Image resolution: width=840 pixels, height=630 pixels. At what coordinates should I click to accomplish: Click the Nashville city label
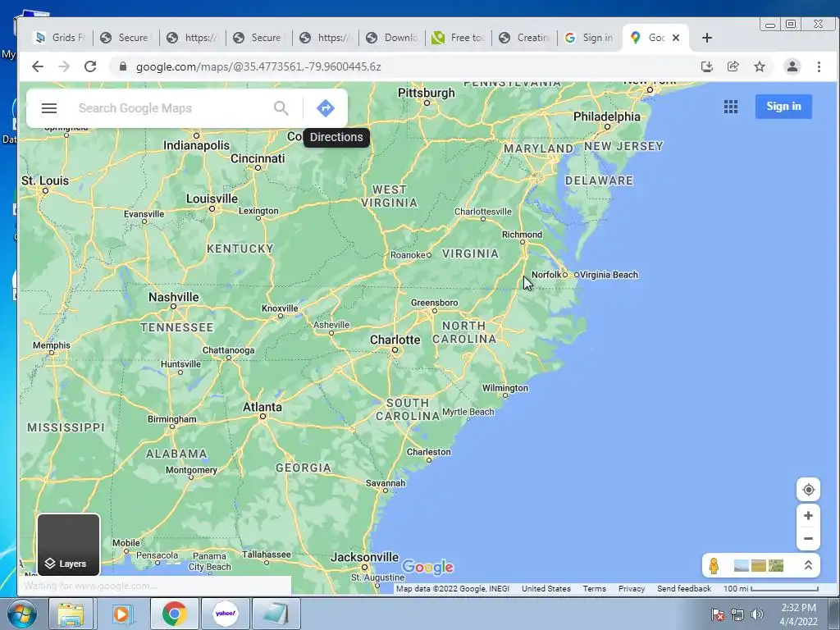tap(174, 297)
